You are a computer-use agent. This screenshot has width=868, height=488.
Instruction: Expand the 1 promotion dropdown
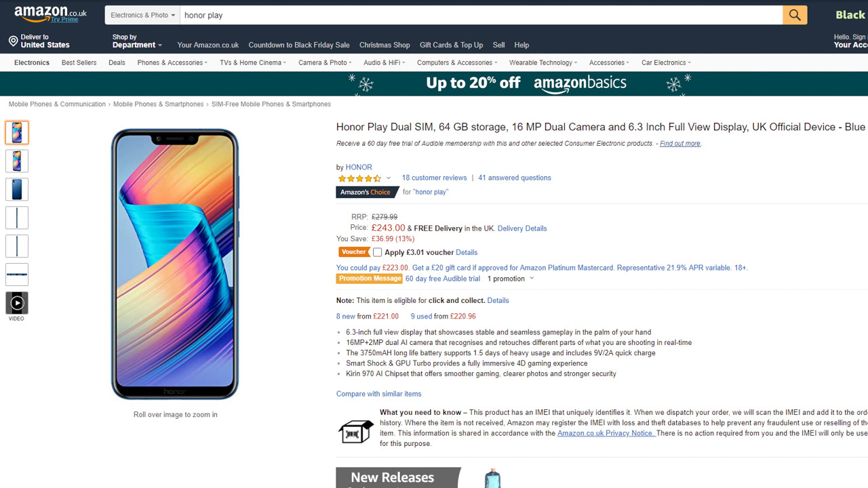(510, 279)
